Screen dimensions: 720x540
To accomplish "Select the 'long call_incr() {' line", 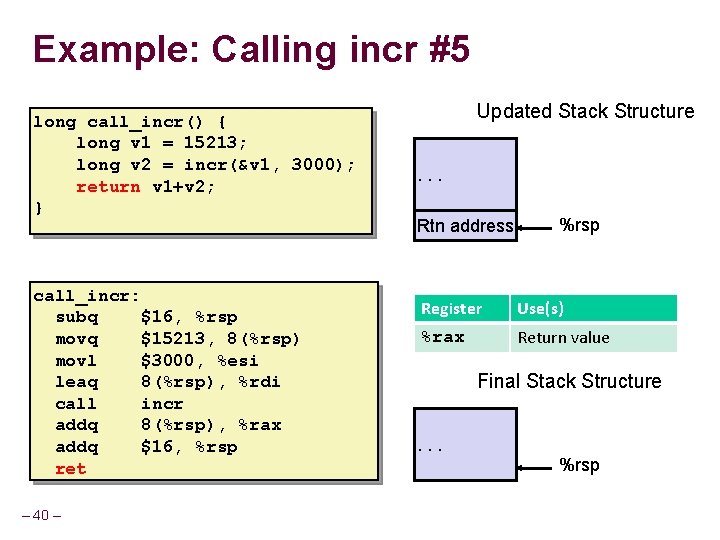I will click(129, 123).
